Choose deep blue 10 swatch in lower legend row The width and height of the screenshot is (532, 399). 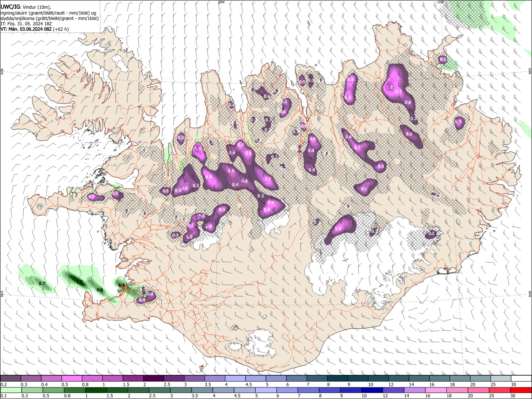click(x=372, y=390)
